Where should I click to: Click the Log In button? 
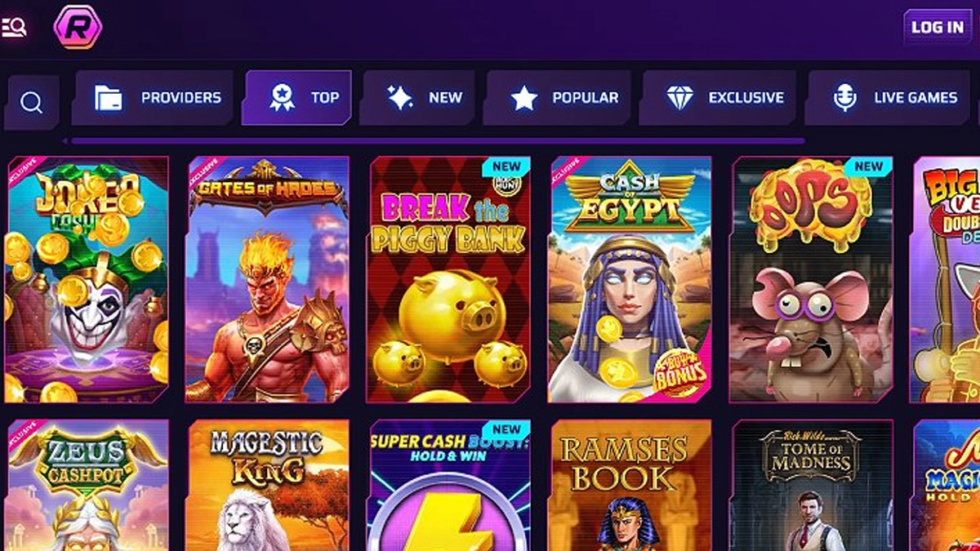(x=938, y=27)
